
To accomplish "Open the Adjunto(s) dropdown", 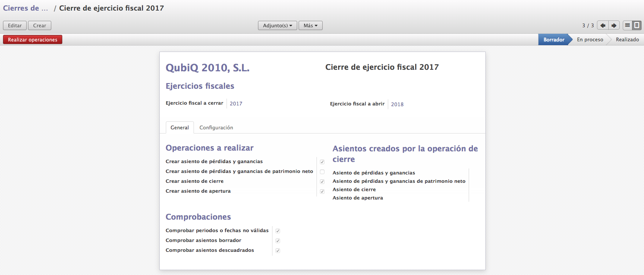I will point(277,25).
